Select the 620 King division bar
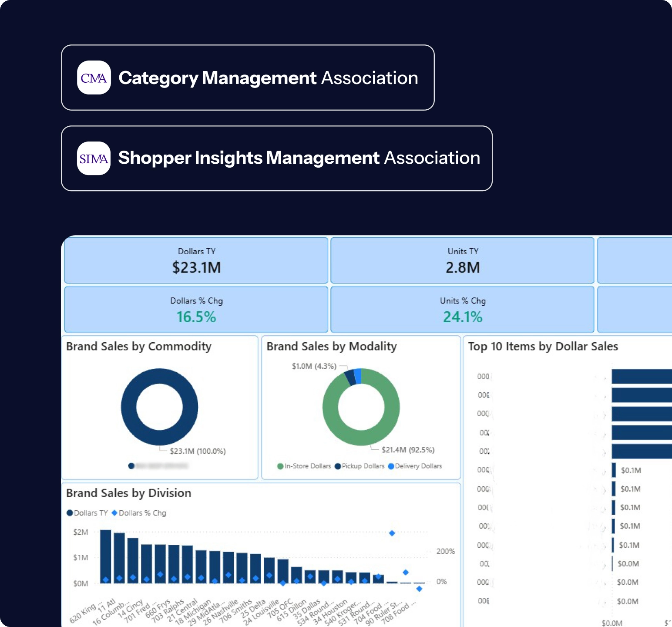 [x=104, y=555]
